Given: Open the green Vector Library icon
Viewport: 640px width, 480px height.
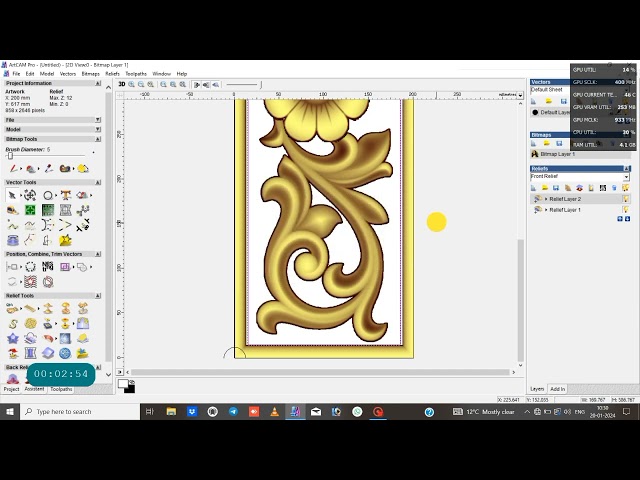Looking at the screenshot, I should pos(30,210).
